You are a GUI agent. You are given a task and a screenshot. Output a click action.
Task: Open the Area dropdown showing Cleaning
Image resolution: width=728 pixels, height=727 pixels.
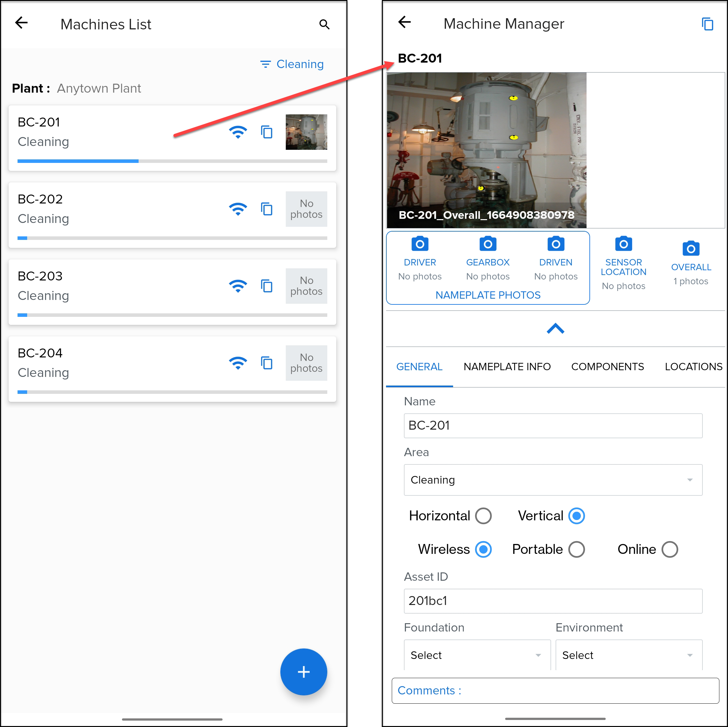[x=553, y=480]
